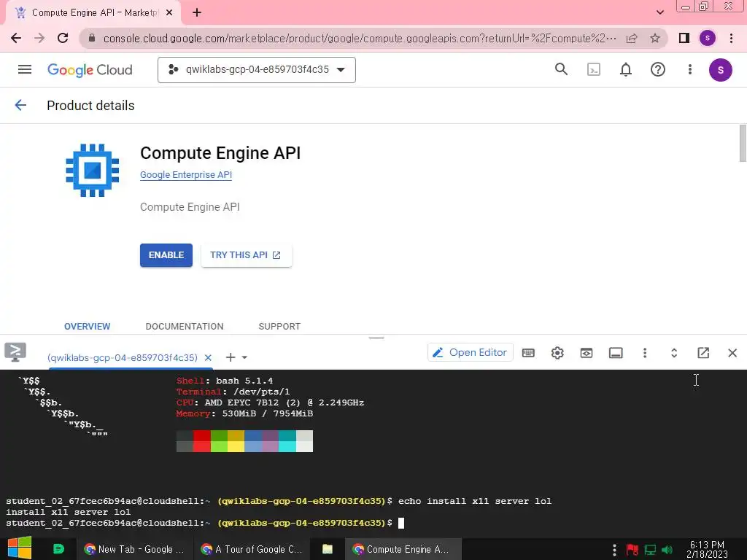Click the URL address bar
Viewport: 747px width, 560px height.
[360, 38]
